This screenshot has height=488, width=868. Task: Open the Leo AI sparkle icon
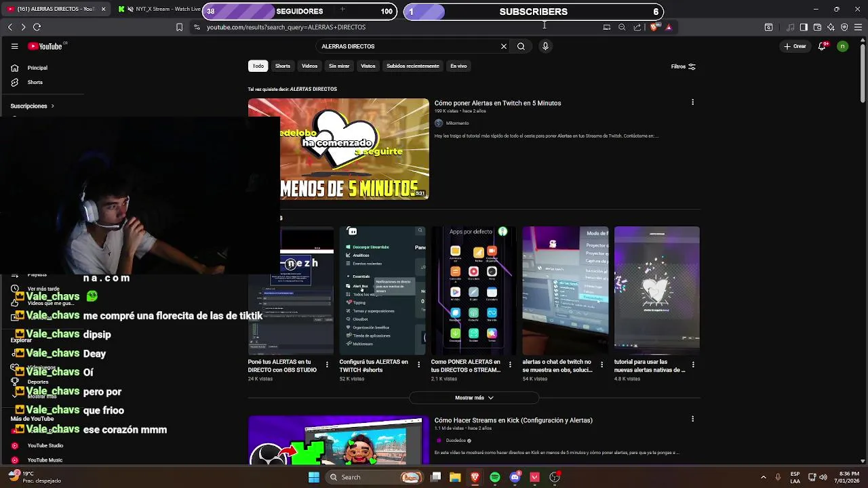[x=831, y=27]
